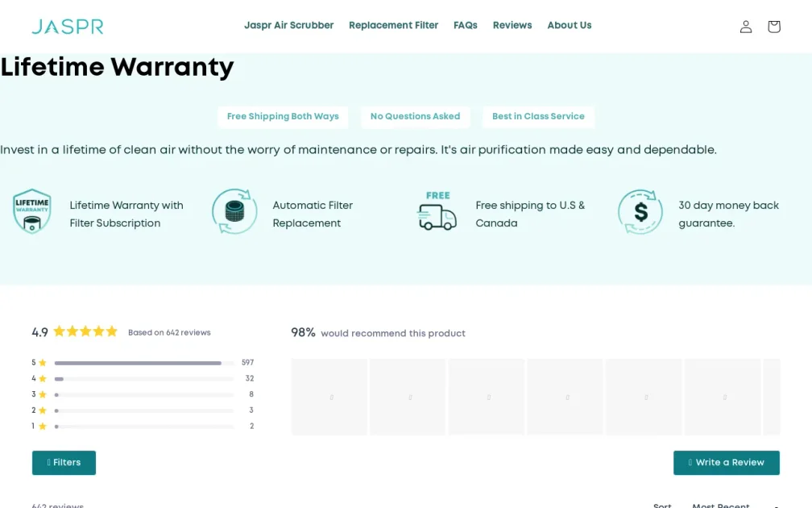Go to Replacement Filter page
The image size is (812, 508).
point(394,26)
